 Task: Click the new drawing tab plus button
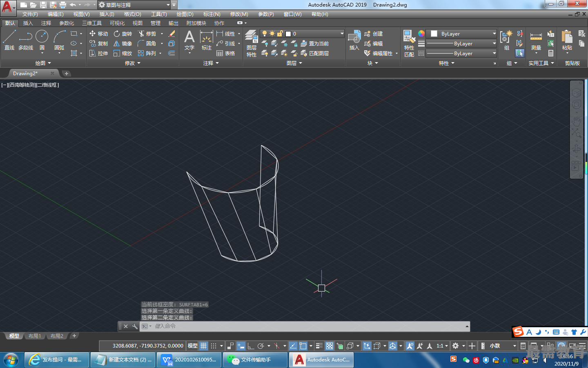point(67,74)
